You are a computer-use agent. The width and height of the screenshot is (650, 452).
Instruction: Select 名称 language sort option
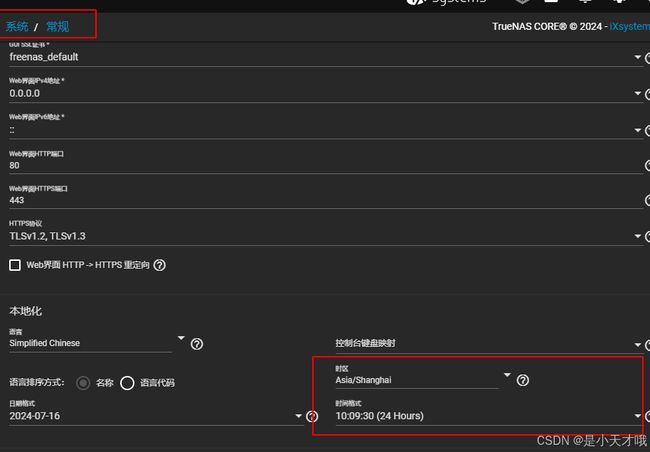point(83,383)
